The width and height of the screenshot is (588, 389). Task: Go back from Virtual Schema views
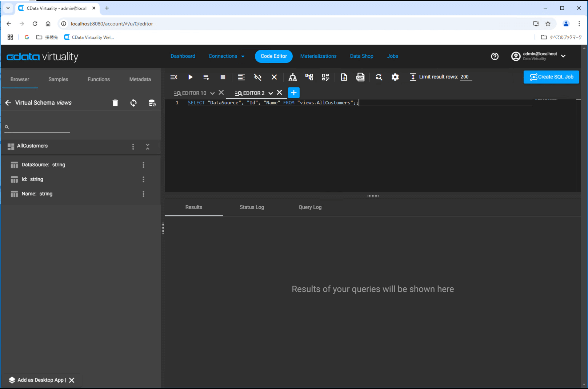pos(8,103)
